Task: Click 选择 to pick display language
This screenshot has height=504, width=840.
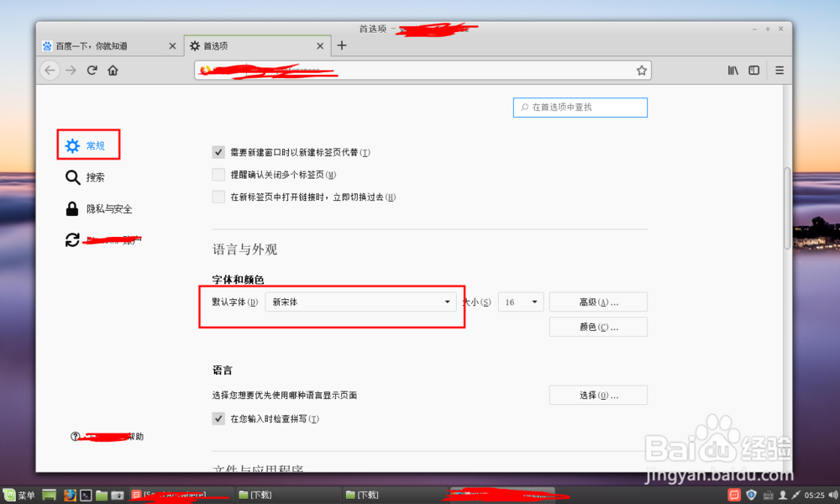Action: (598, 395)
